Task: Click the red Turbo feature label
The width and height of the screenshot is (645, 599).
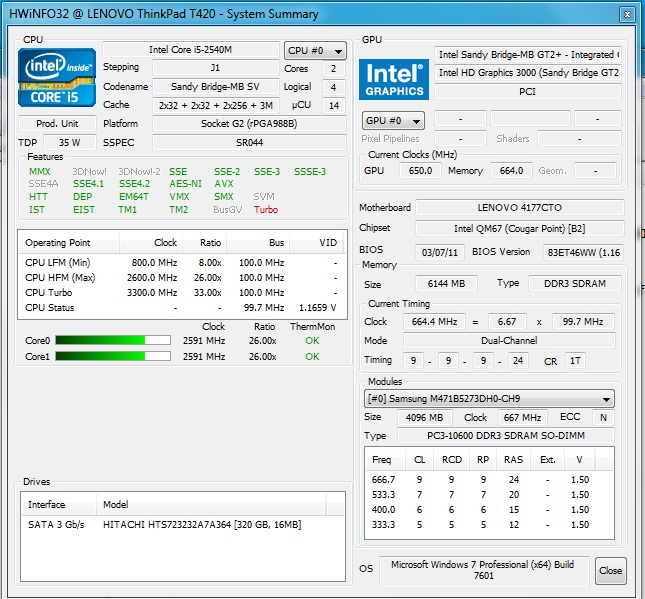Action: click(266, 209)
